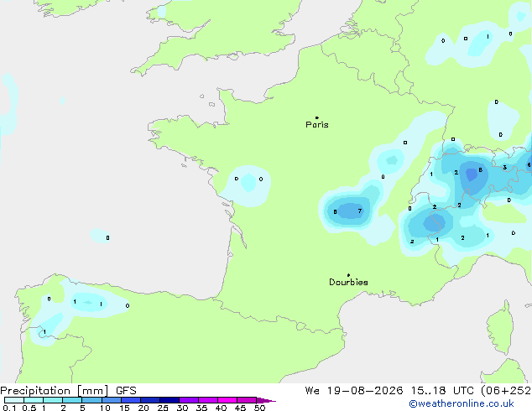Click the Paris location dot marker
The image size is (532, 411).
(x=317, y=117)
